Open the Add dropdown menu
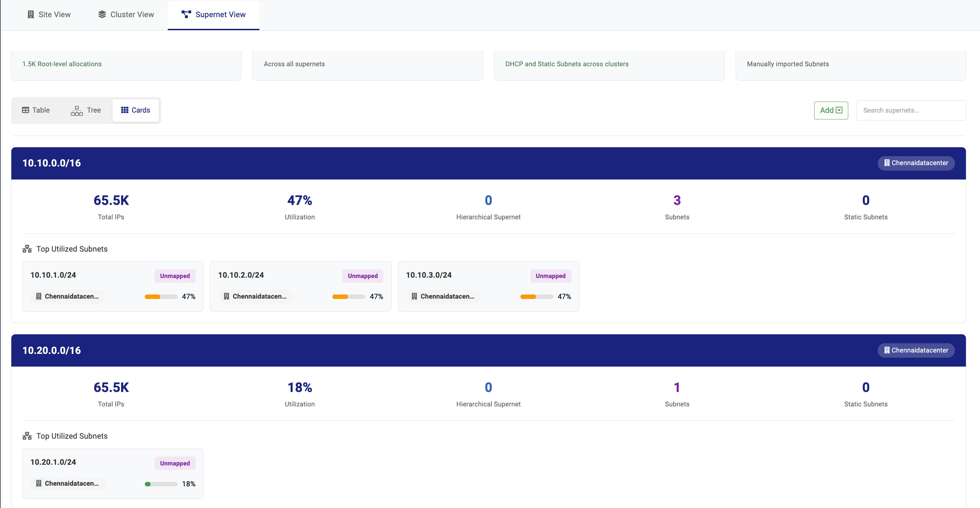The image size is (980, 508). [x=830, y=110]
